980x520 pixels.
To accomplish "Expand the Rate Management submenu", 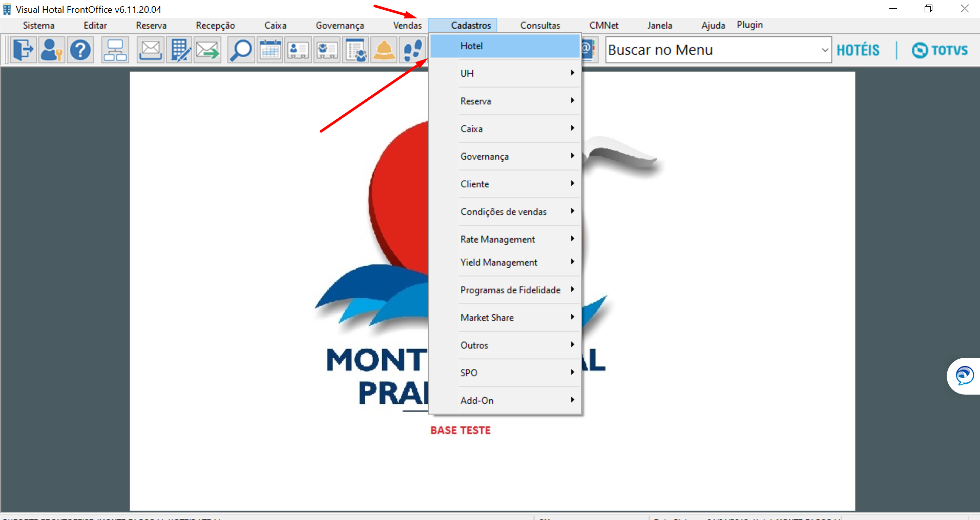I will pos(505,239).
